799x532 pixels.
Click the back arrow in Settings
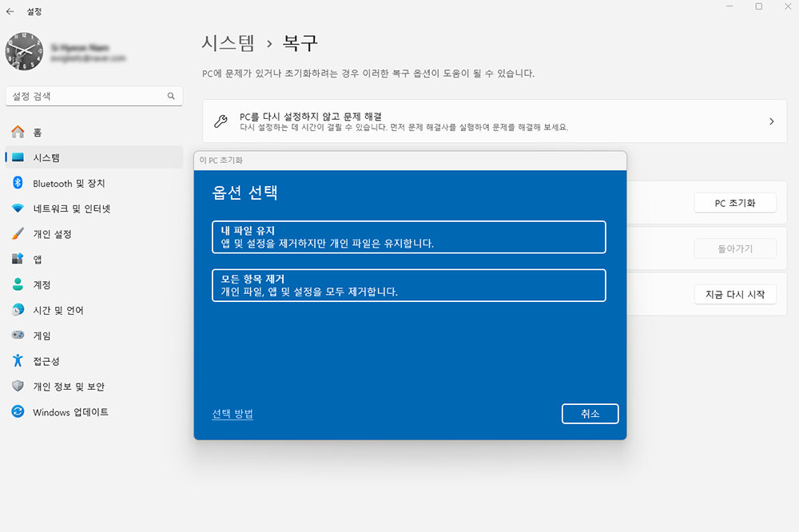10,11
